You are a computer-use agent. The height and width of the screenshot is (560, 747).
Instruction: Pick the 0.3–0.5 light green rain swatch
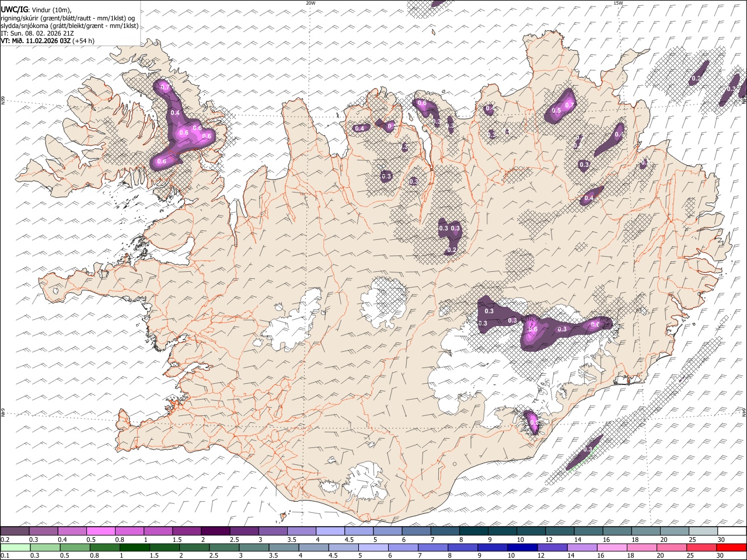(x=45, y=547)
